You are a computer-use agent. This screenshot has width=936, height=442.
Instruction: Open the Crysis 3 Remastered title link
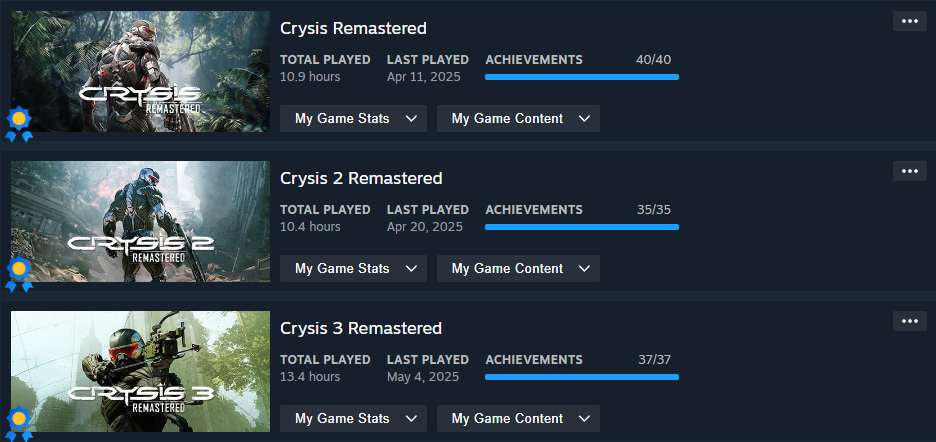click(x=361, y=328)
